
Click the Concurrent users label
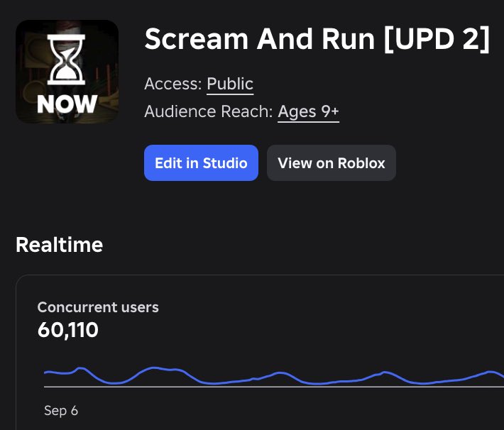click(x=98, y=307)
